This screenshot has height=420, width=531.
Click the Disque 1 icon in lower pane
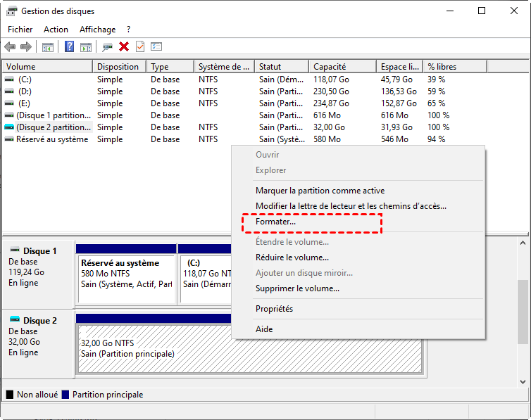click(x=15, y=250)
